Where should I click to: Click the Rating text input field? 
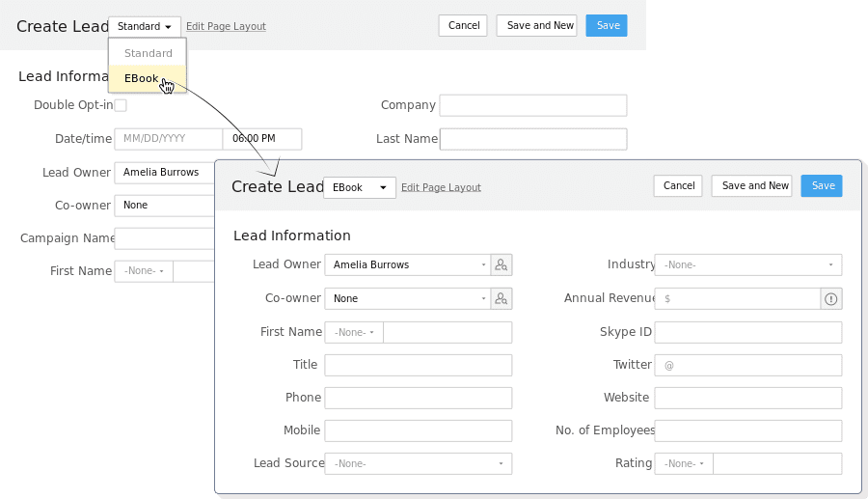777,463
